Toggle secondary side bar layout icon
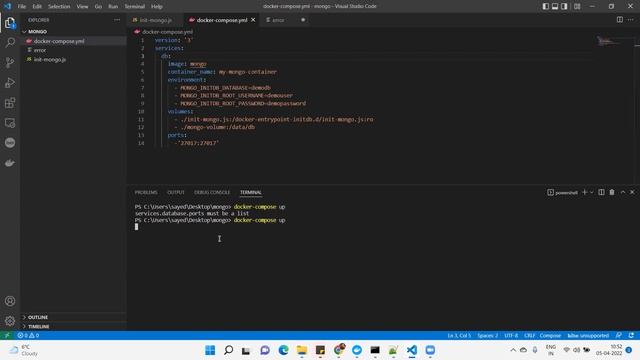The height and width of the screenshot is (360, 640). tap(564, 6)
